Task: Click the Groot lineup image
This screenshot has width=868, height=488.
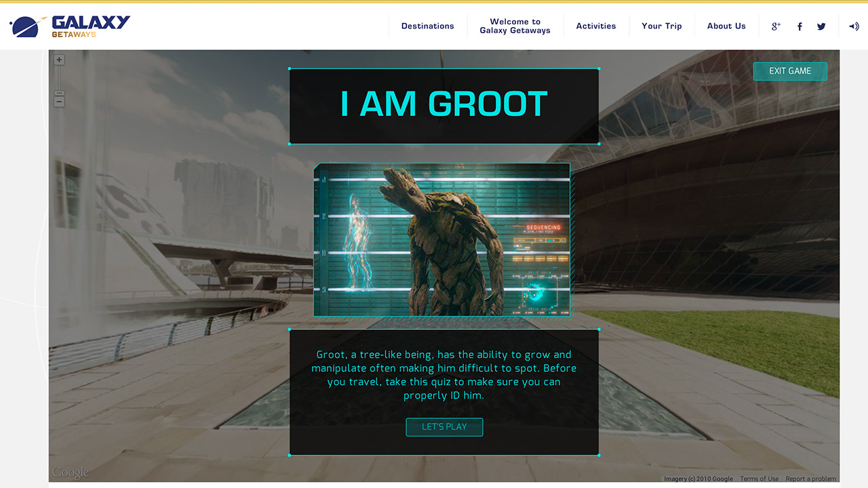Action: coord(441,239)
